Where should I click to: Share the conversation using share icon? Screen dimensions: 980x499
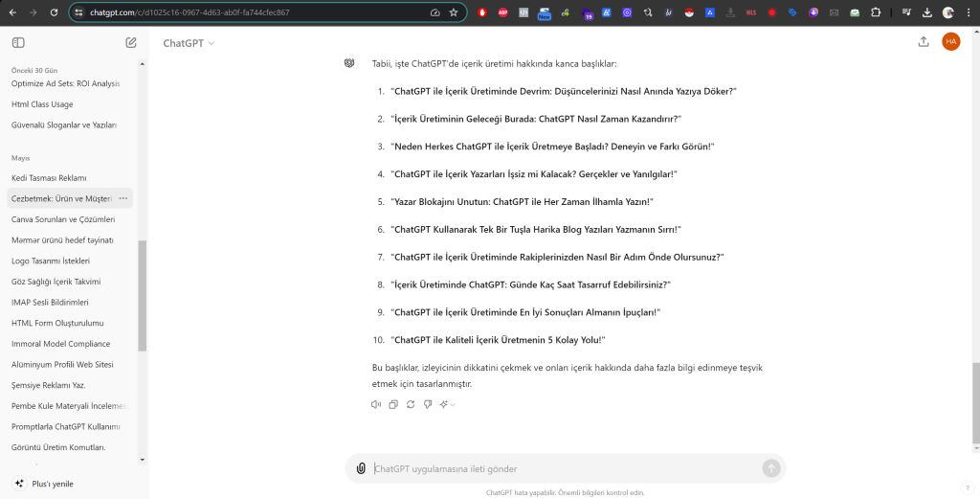pyautogui.click(x=924, y=41)
